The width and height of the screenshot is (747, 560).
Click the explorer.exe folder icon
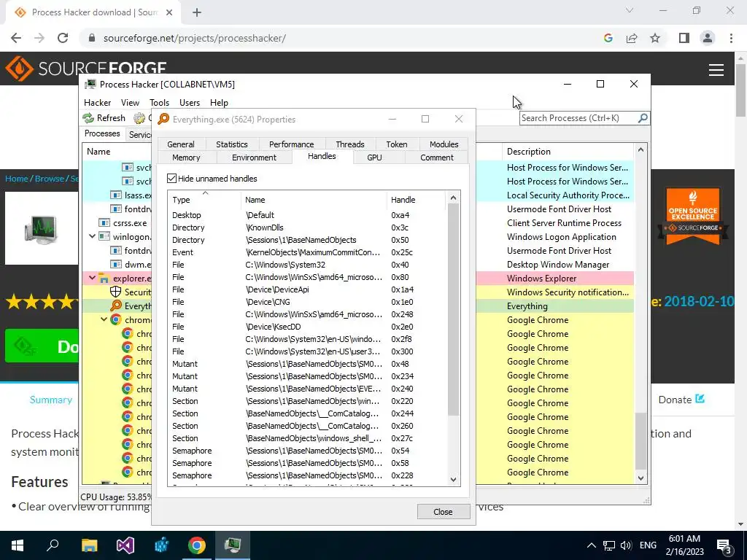tap(104, 278)
